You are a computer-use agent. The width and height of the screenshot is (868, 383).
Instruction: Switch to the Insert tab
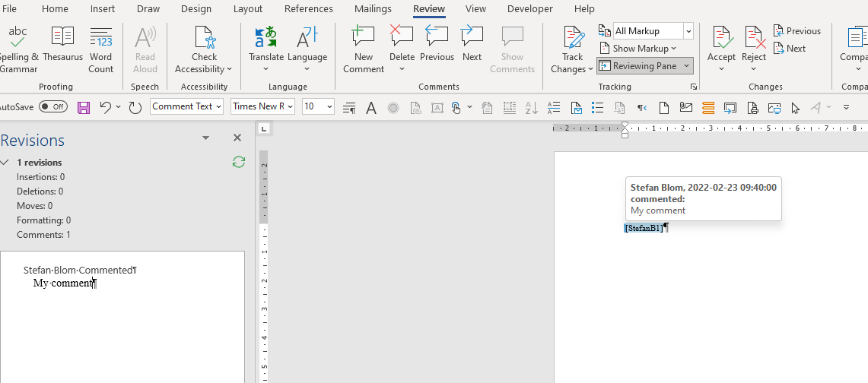pyautogui.click(x=103, y=9)
